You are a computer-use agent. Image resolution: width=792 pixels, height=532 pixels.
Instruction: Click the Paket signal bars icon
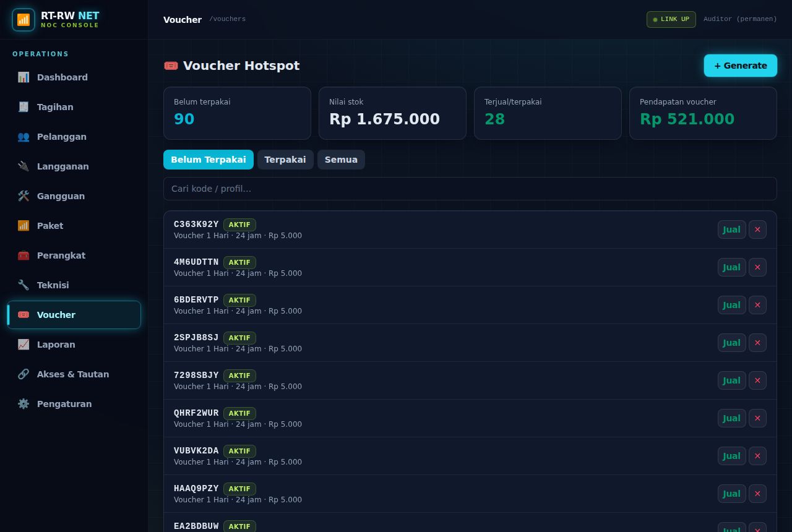pos(24,226)
